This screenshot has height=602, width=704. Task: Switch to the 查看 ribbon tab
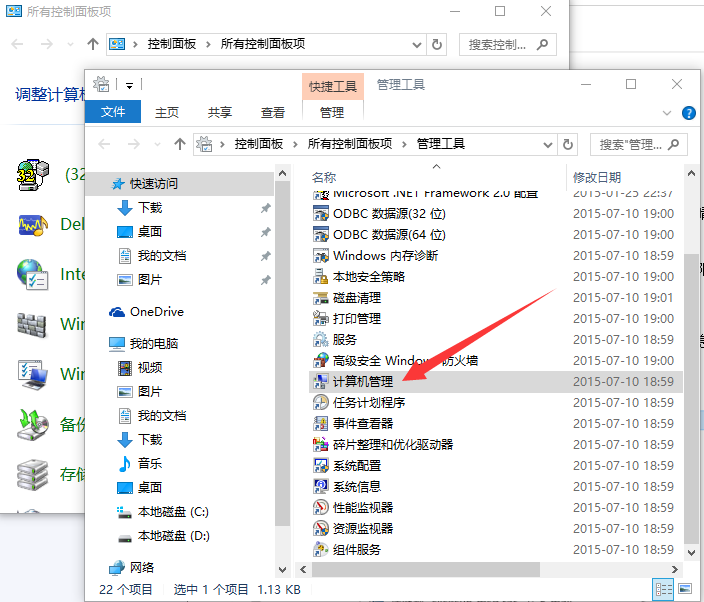[x=273, y=112]
